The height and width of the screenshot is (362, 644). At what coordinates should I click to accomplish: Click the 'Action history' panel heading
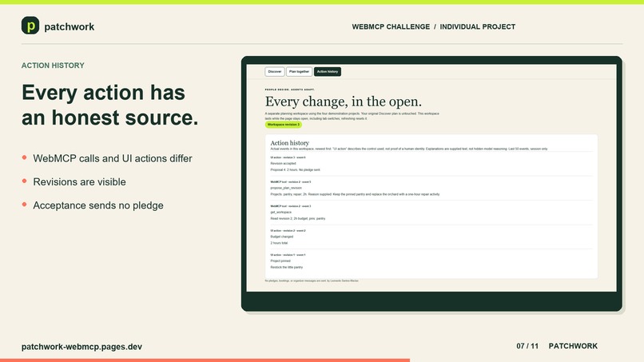pyautogui.click(x=289, y=143)
